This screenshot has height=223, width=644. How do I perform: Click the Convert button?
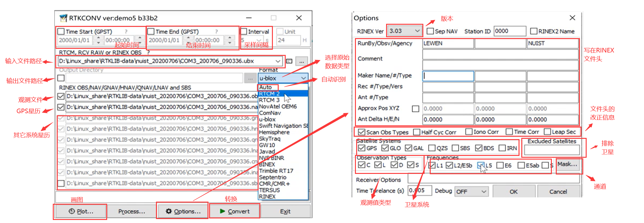coord(234,211)
